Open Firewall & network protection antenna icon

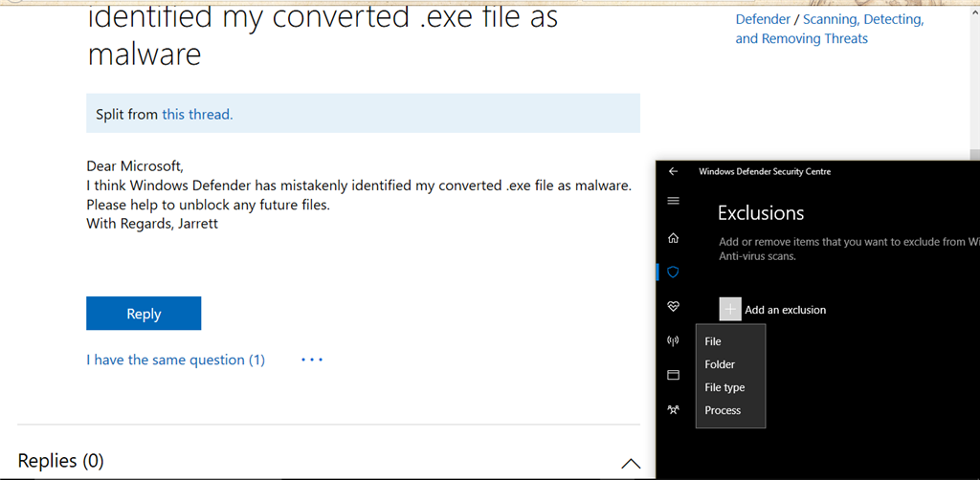pyautogui.click(x=673, y=340)
